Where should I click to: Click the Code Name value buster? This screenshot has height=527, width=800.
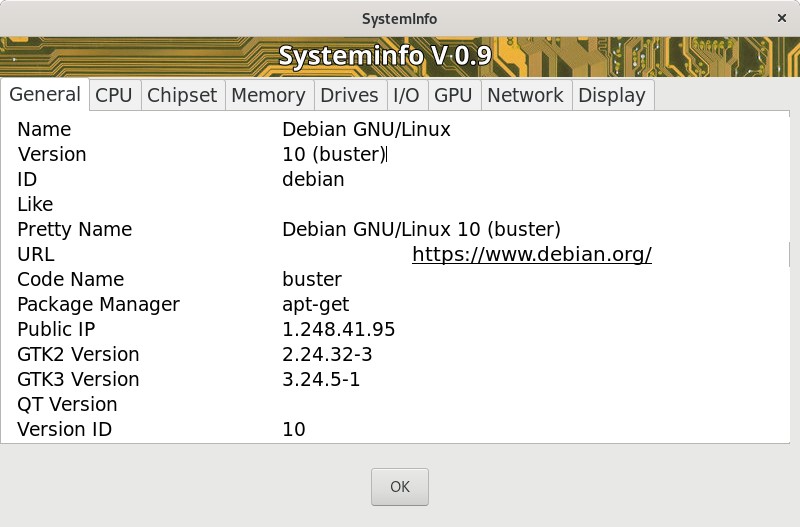(312, 280)
